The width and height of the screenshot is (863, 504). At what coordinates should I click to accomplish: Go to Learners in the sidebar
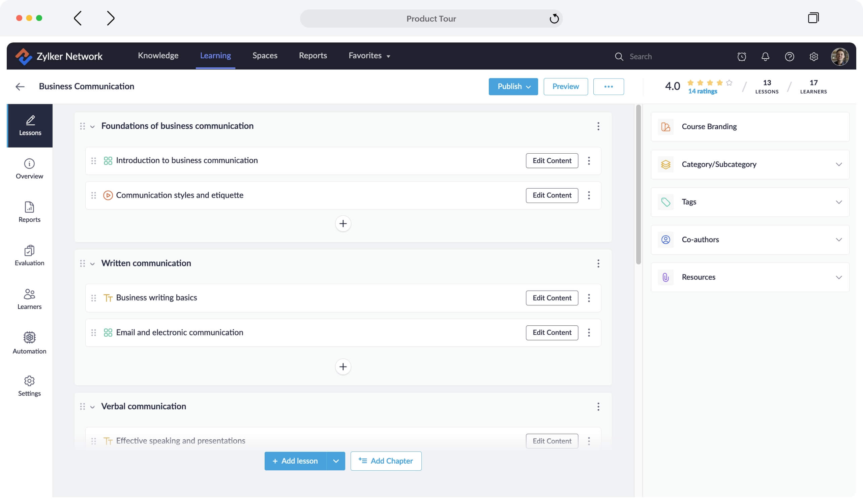click(29, 299)
